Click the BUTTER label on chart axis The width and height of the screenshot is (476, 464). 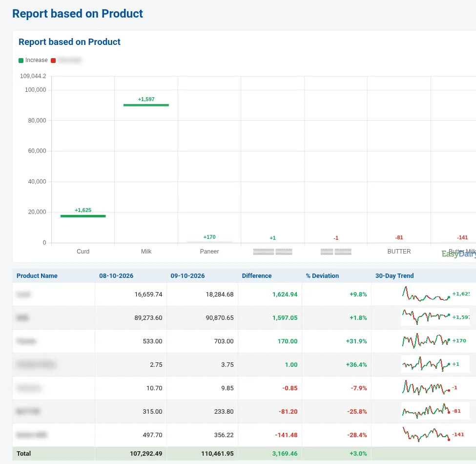click(399, 252)
